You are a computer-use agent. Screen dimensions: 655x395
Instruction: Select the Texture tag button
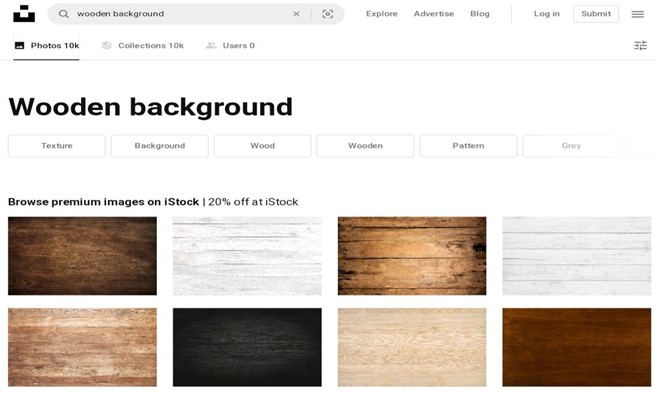coord(57,146)
